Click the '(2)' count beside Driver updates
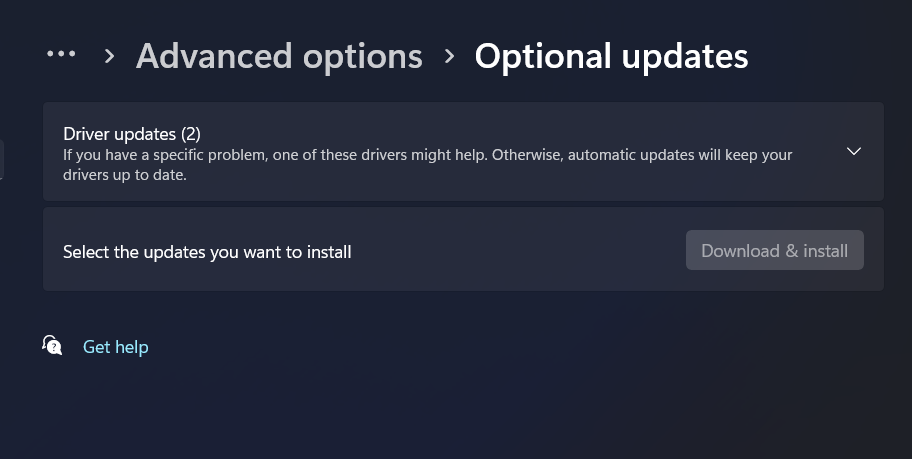Viewport: 912px width, 459px height. (191, 133)
